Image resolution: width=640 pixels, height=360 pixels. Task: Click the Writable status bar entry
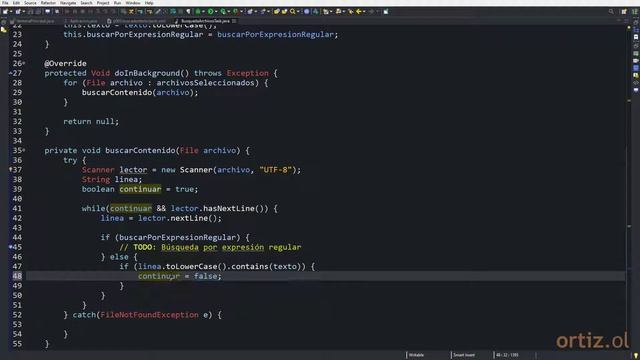416,355
